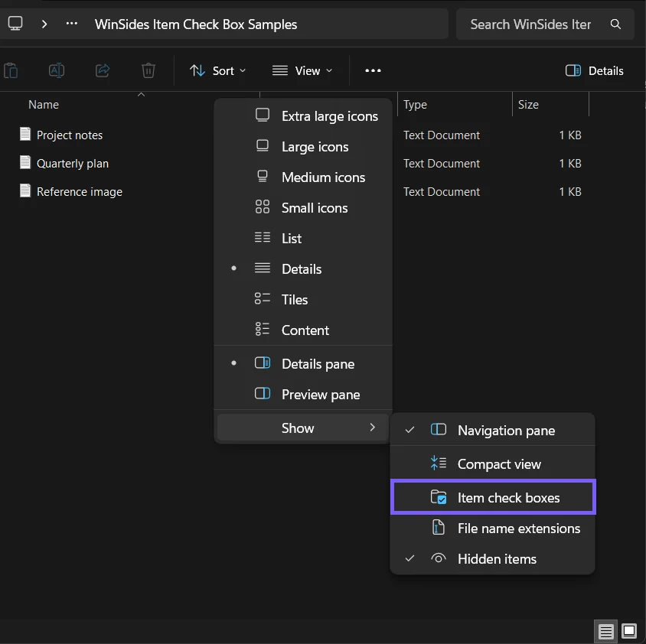Open the View dropdown in the toolbar
The width and height of the screenshot is (646, 644).
(x=302, y=71)
